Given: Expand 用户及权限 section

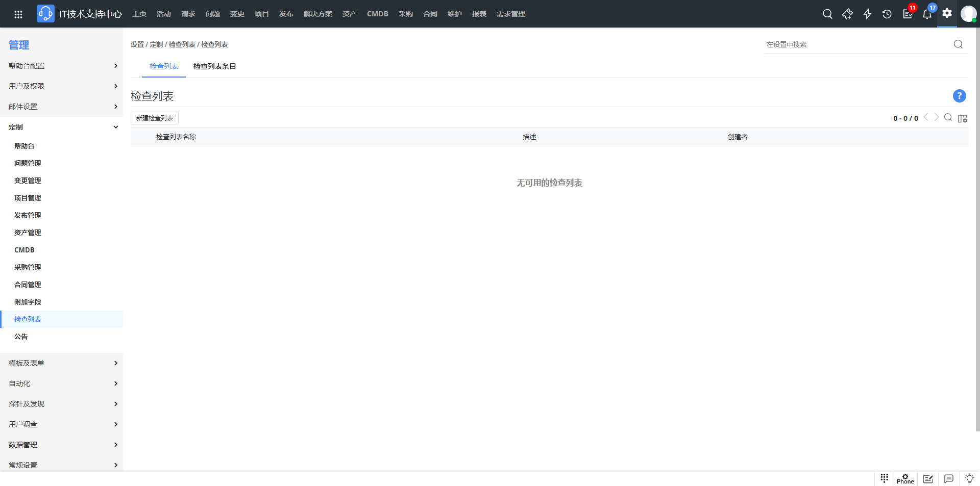Looking at the screenshot, I should [x=61, y=86].
